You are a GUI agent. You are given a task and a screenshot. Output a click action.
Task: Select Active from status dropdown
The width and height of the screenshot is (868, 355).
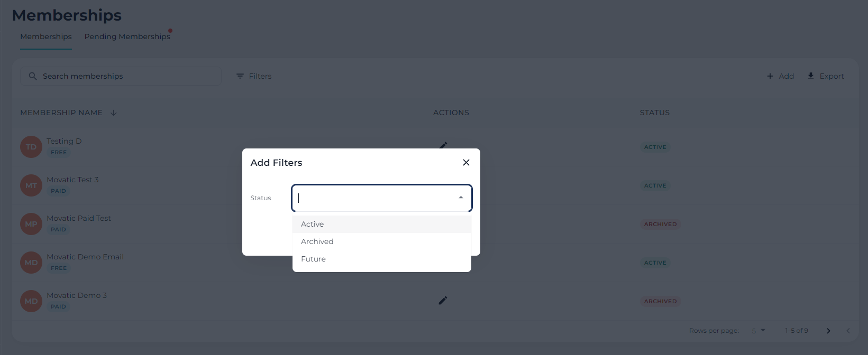313,224
